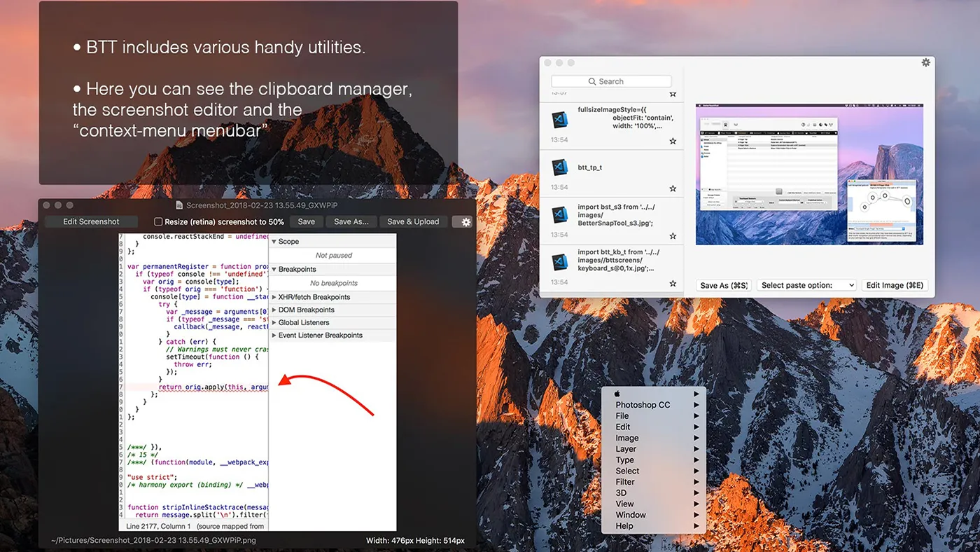The image size is (980, 552).
Task: Click the clipboard manager gear icon
Action: (925, 63)
